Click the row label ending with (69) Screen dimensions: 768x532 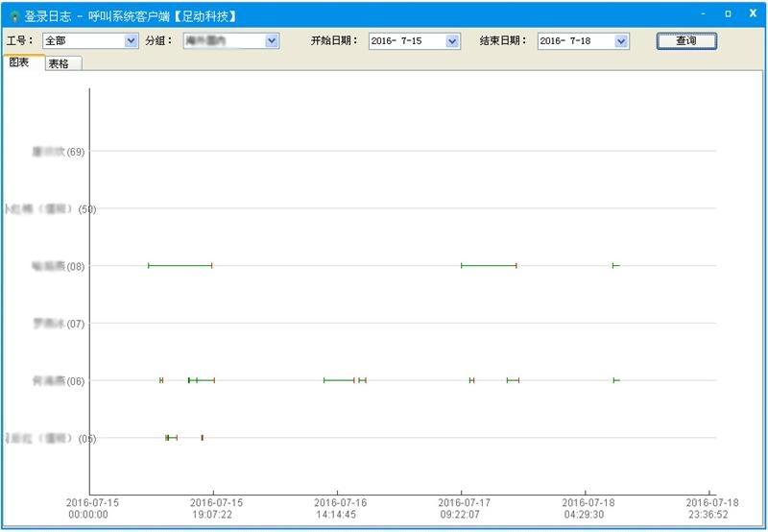point(58,152)
